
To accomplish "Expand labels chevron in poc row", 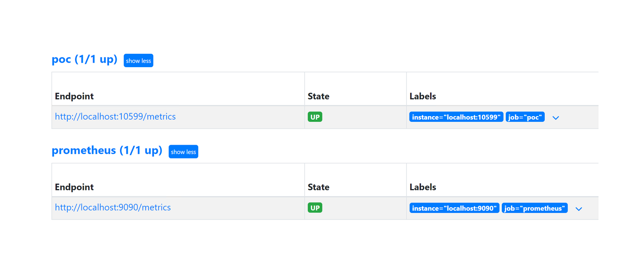I will click(x=555, y=118).
